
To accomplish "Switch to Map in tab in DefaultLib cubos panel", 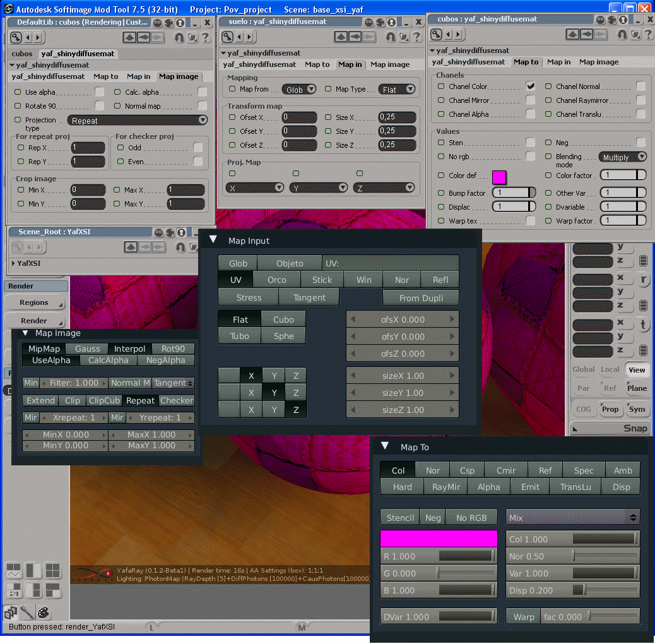I will (x=138, y=76).
